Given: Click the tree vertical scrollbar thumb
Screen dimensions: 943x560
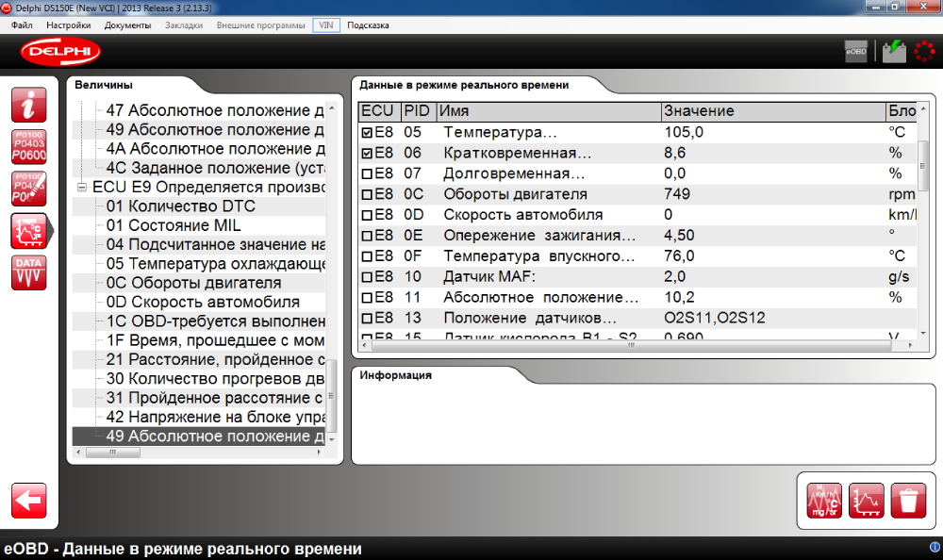Looking at the screenshot, I should point(331,396).
